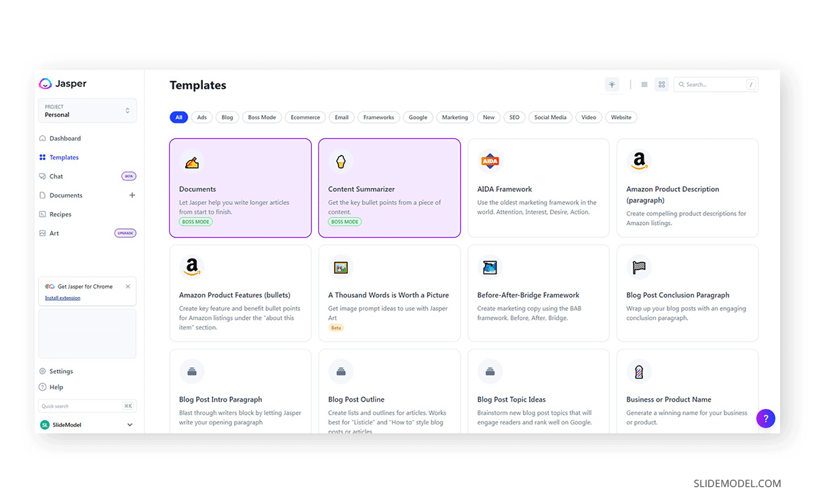
Task: Select the Frameworks filter chip
Action: point(379,117)
